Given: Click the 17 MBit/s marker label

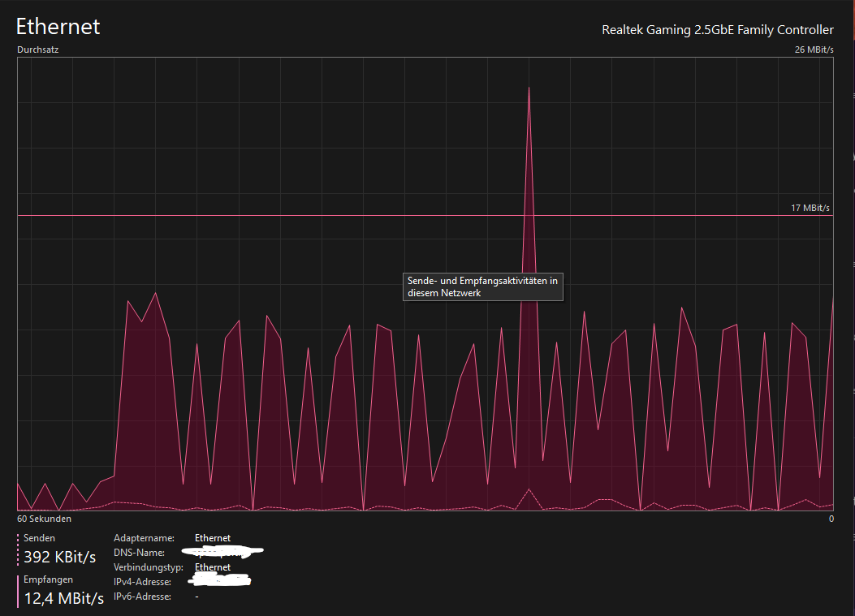Looking at the screenshot, I should pyautogui.click(x=810, y=208).
